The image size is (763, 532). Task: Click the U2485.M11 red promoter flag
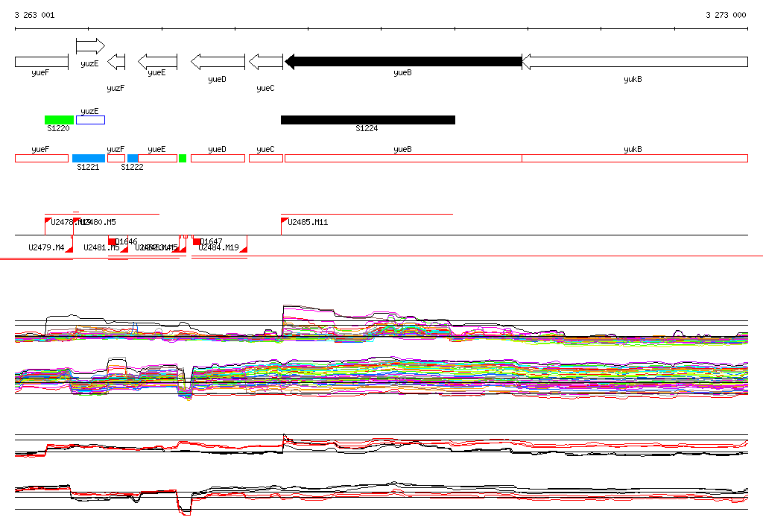[x=284, y=221]
